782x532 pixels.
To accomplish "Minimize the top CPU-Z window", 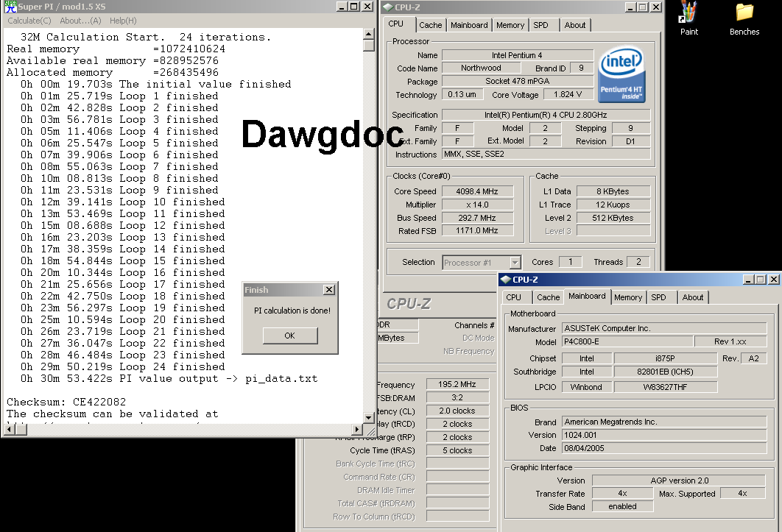I will click(x=631, y=7).
